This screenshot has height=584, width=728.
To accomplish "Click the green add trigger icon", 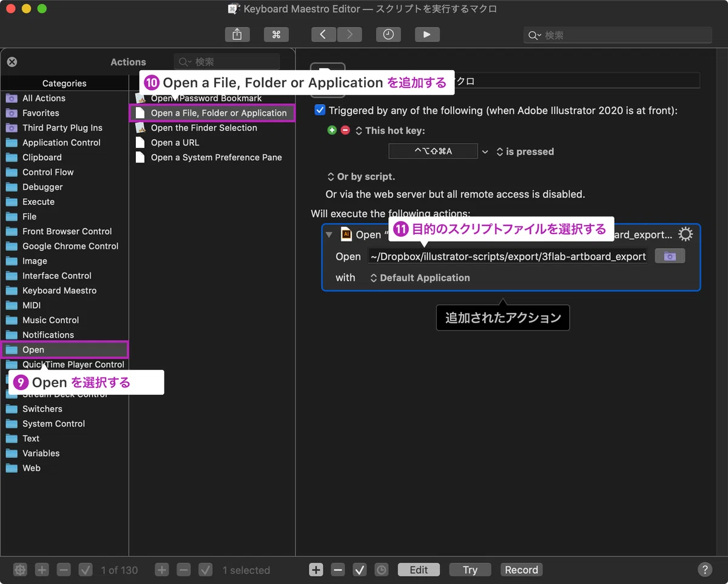I will tap(331, 130).
